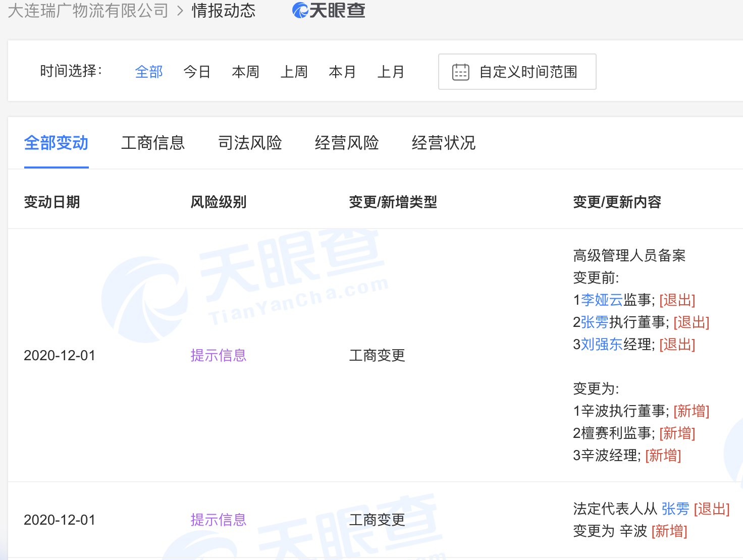Click the 变更/新增类型 column header
Image resolution: width=743 pixels, height=560 pixels.
pyautogui.click(x=393, y=202)
